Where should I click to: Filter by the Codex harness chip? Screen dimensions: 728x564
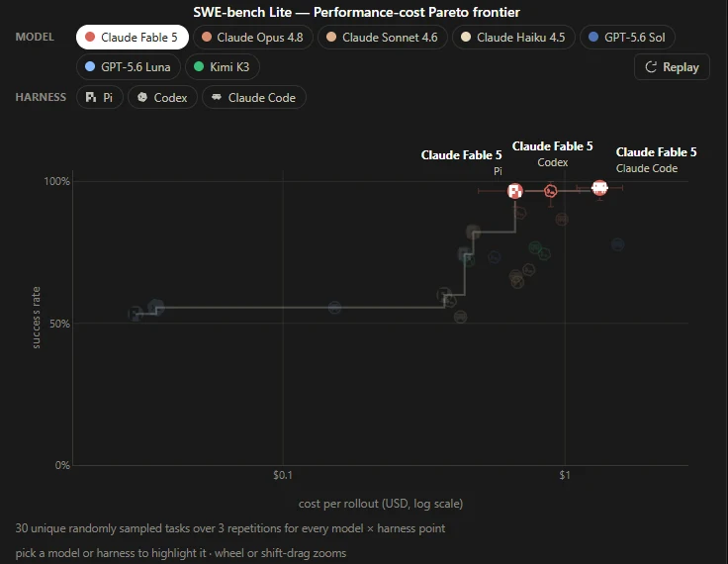point(162,98)
